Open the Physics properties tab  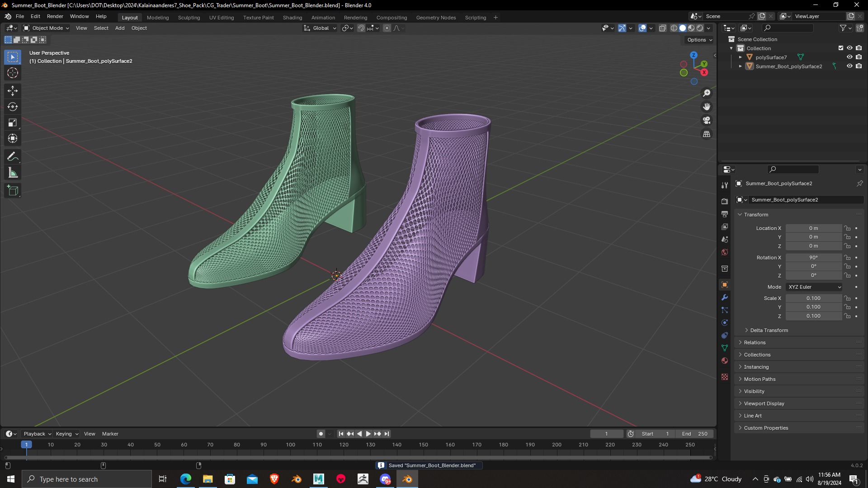[725, 323]
